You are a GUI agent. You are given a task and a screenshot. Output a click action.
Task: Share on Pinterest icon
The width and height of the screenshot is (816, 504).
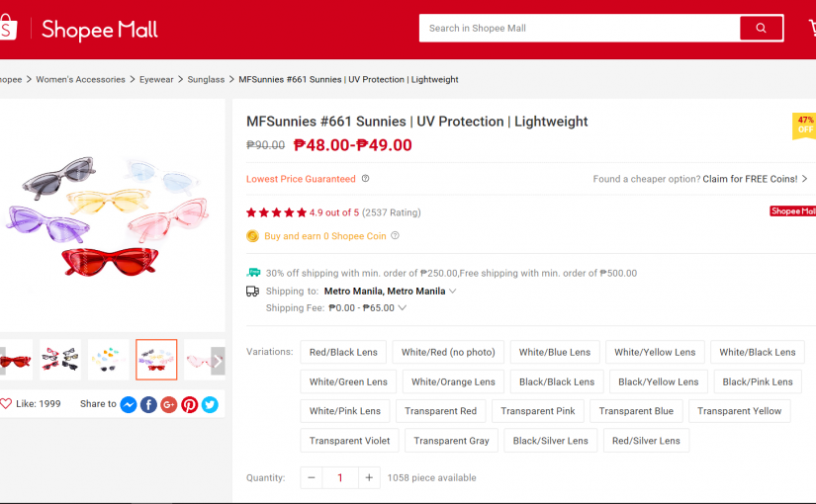[x=190, y=404]
